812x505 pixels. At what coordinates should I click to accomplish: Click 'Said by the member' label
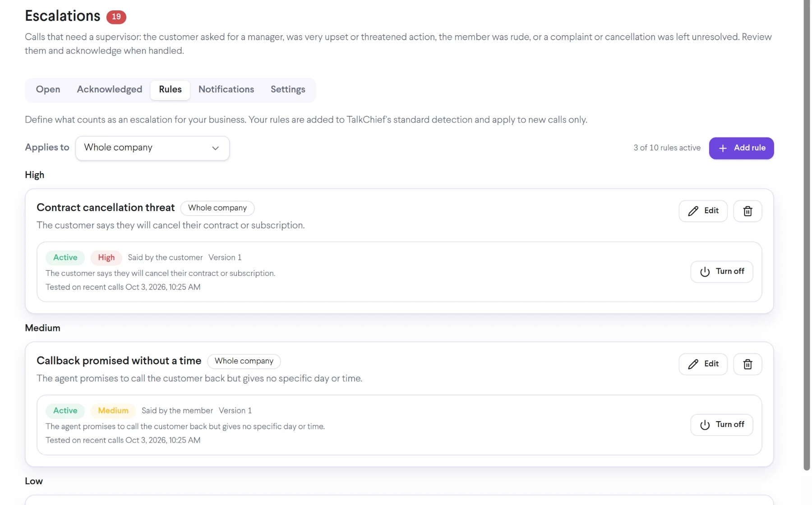pos(177,411)
